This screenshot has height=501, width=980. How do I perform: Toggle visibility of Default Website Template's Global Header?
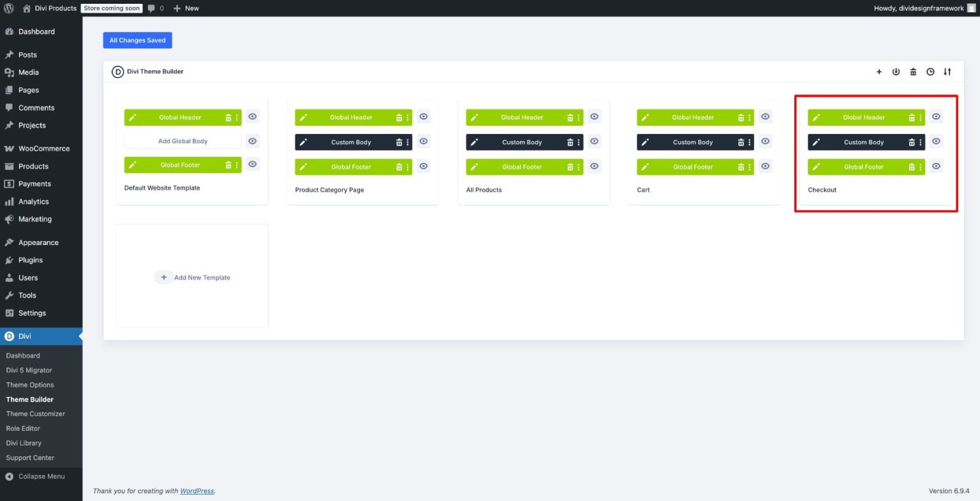tap(253, 117)
